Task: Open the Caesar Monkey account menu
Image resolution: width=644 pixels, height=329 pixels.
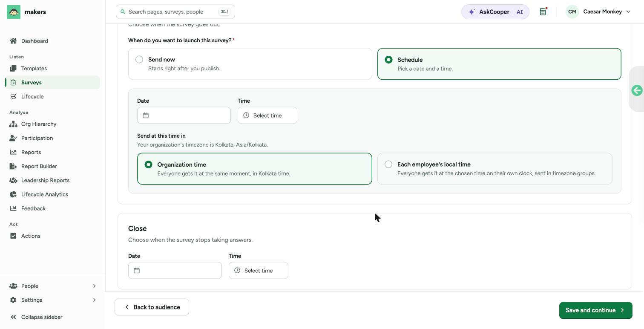Action: [x=598, y=12]
